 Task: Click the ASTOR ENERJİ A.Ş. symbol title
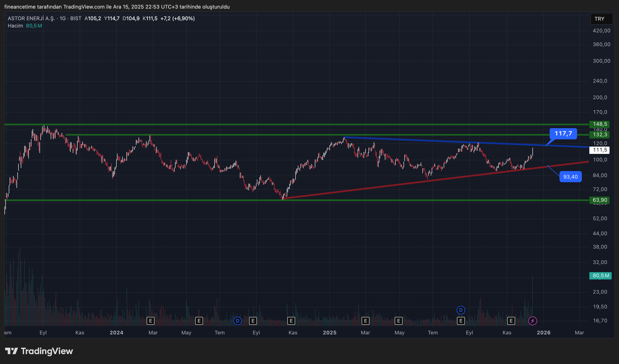(x=31, y=18)
